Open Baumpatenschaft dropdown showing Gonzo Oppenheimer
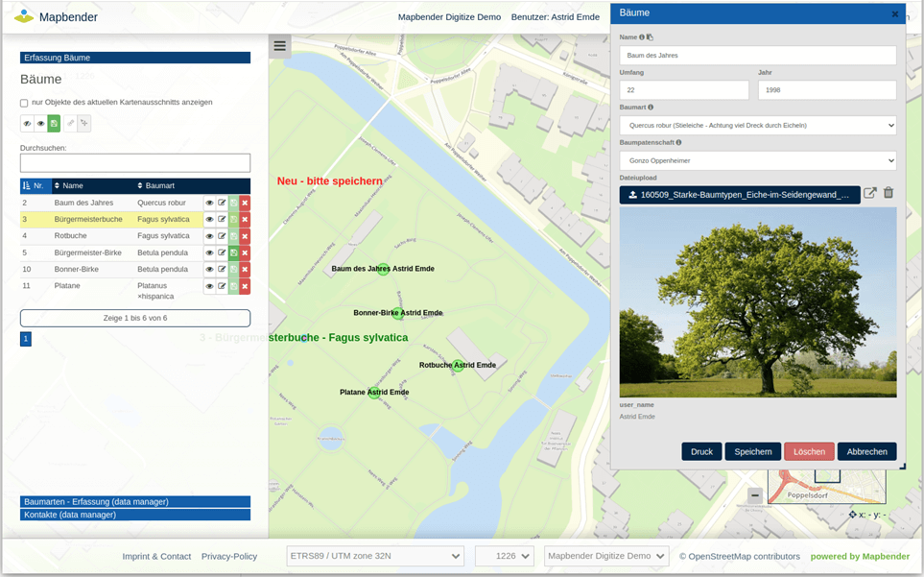 757,160
